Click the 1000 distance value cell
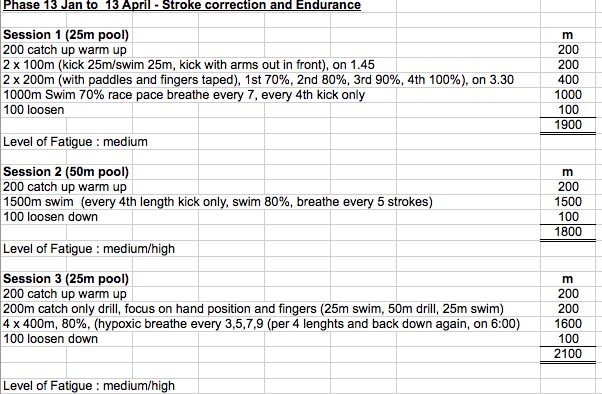This screenshot has height=394, width=602. [x=568, y=95]
